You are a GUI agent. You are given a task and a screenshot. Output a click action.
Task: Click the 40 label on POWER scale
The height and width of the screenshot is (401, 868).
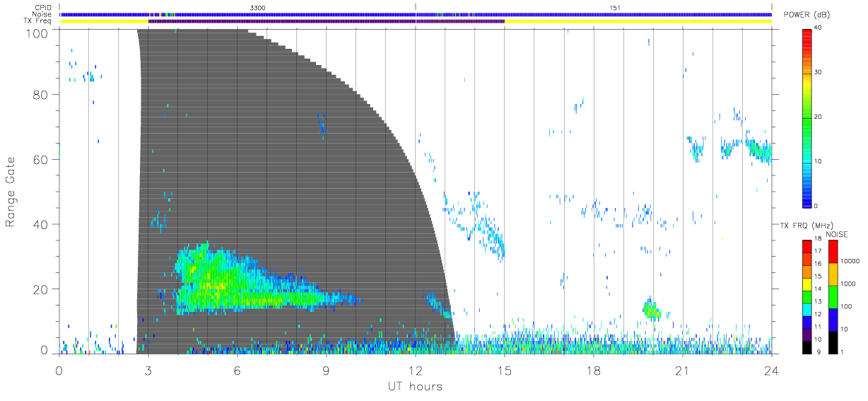(818, 28)
